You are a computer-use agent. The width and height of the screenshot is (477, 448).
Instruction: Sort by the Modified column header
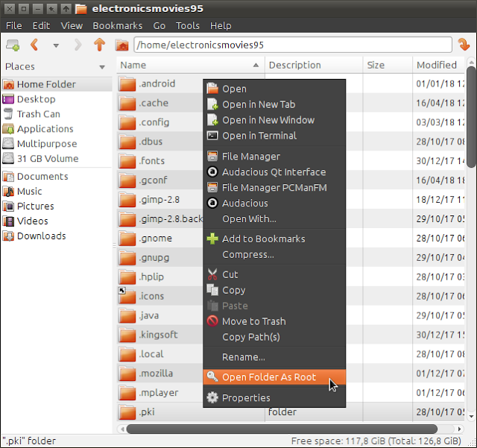[439, 65]
